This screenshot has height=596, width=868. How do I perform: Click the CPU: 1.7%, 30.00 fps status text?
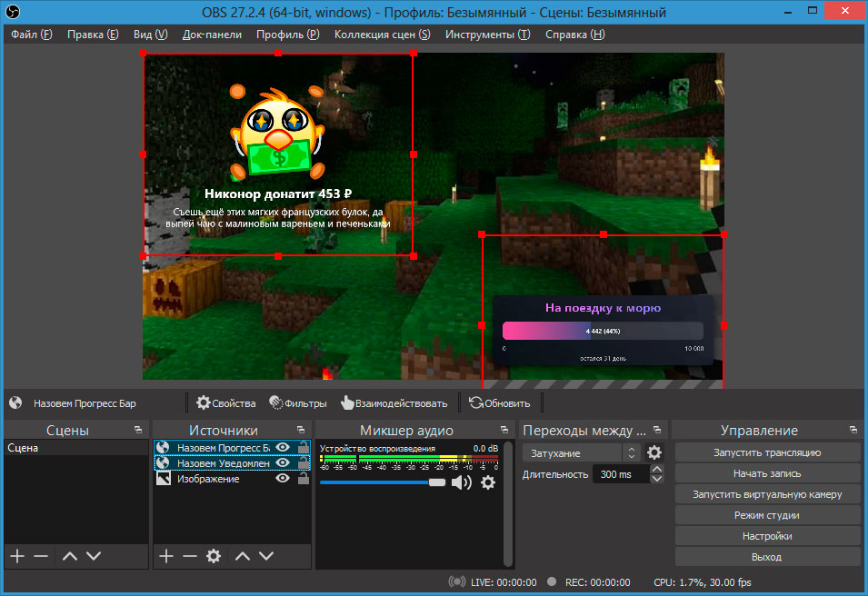click(702, 582)
